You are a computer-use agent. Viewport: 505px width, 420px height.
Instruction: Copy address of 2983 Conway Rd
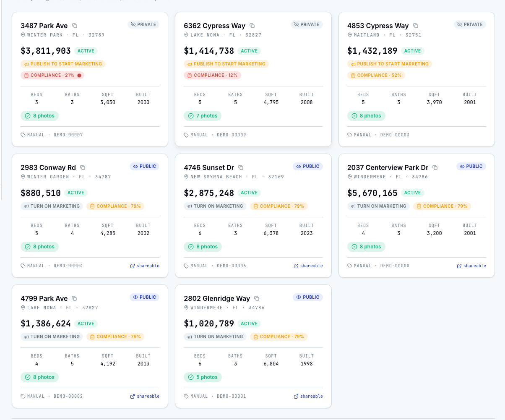(x=83, y=167)
